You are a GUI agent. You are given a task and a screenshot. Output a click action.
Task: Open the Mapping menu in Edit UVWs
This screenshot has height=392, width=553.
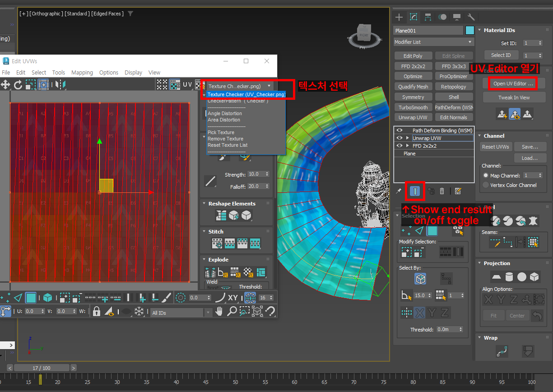(82, 72)
